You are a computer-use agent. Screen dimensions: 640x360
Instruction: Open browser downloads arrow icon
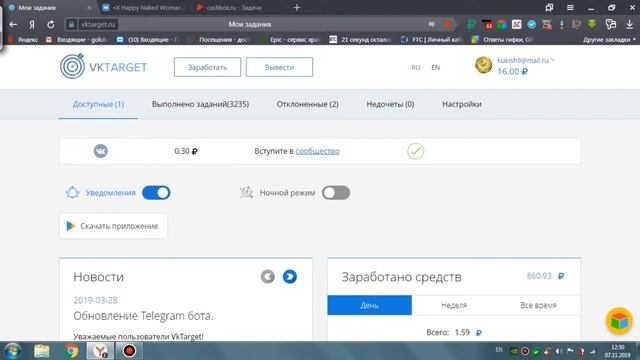tap(629, 24)
